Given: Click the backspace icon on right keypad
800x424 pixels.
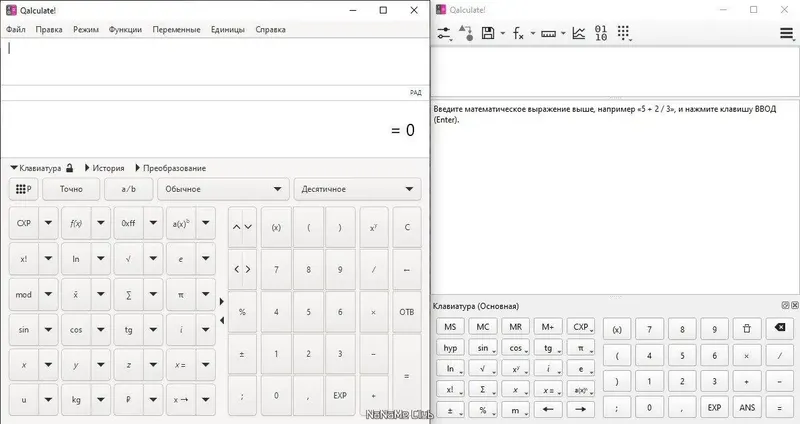Looking at the screenshot, I should coord(780,328).
